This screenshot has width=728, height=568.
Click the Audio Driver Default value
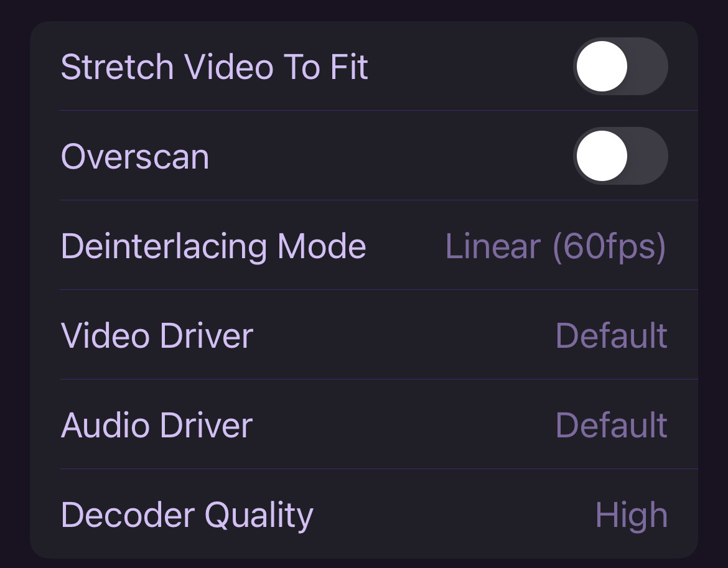click(x=611, y=426)
